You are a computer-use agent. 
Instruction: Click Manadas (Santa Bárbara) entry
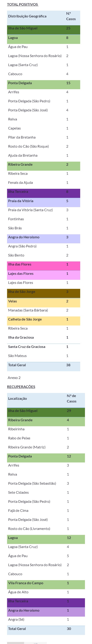[x=28, y=310]
